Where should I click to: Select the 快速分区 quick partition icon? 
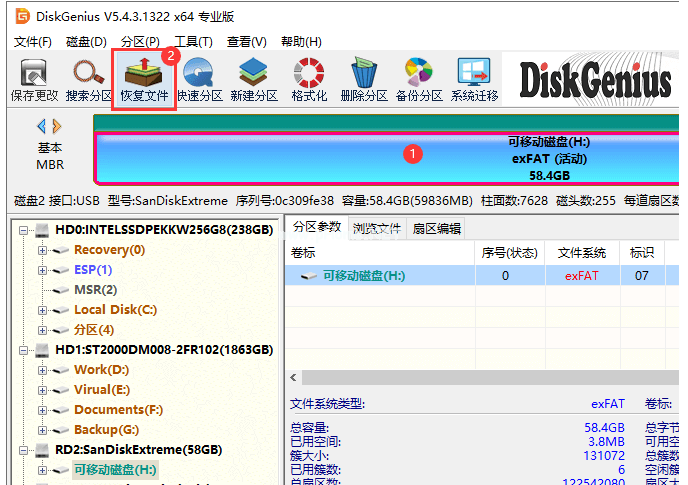point(199,80)
